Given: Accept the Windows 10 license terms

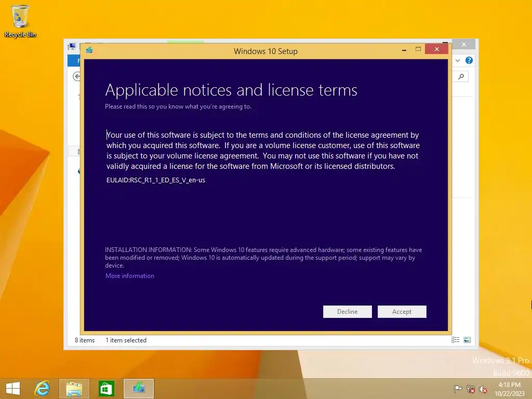Looking at the screenshot, I should pos(402,312).
